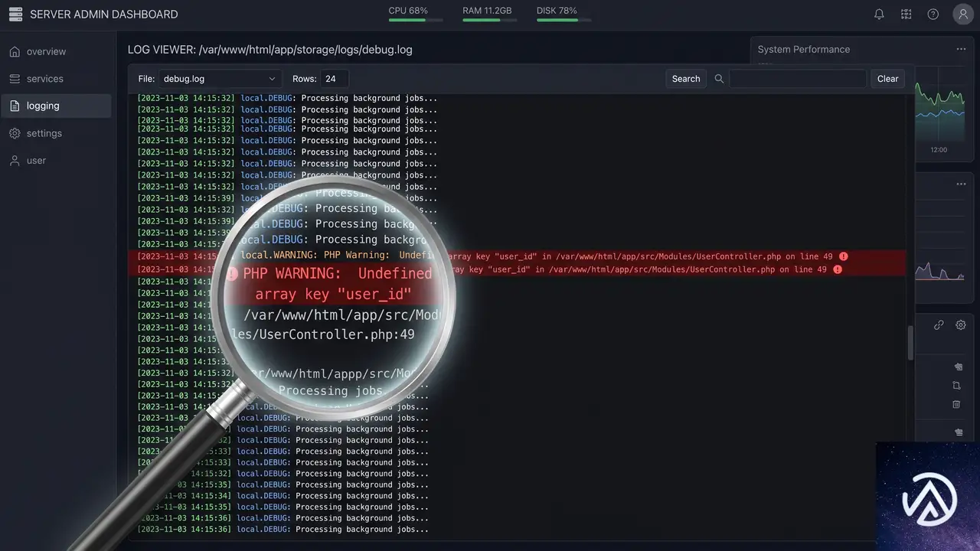Click the Search button
980x551 pixels.
pos(686,79)
